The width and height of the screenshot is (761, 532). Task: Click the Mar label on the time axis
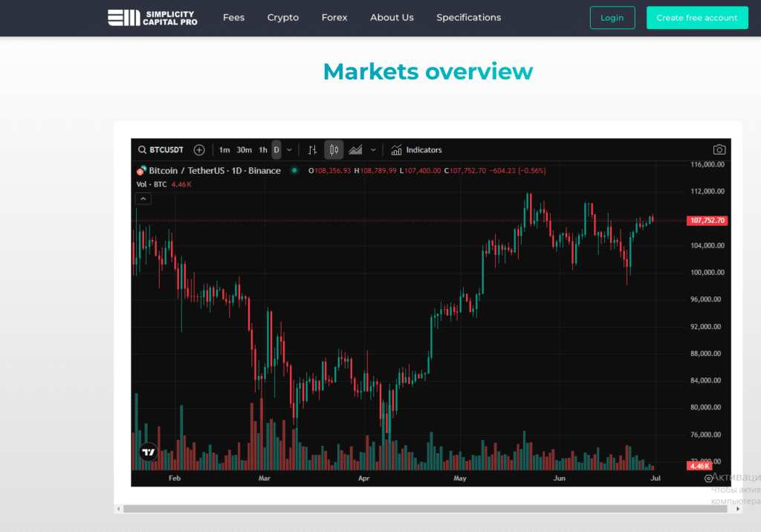pyautogui.click(x=265, y=478)
